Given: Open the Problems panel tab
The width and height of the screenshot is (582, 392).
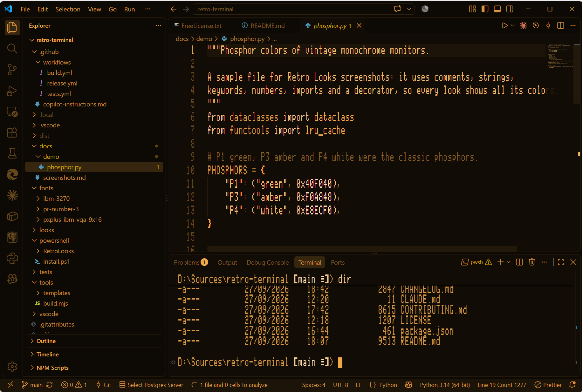Looking at the screenshot, I should coord(191,262).
